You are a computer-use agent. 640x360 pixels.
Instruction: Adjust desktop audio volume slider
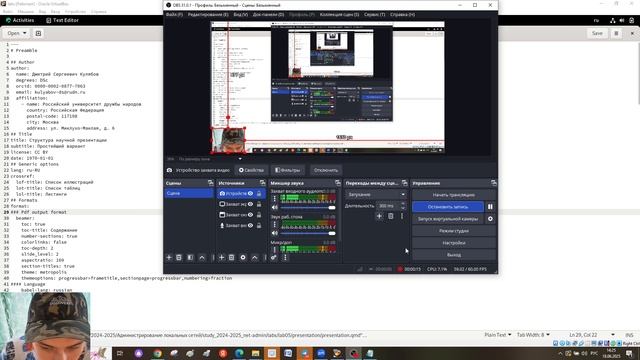[308, 233]
